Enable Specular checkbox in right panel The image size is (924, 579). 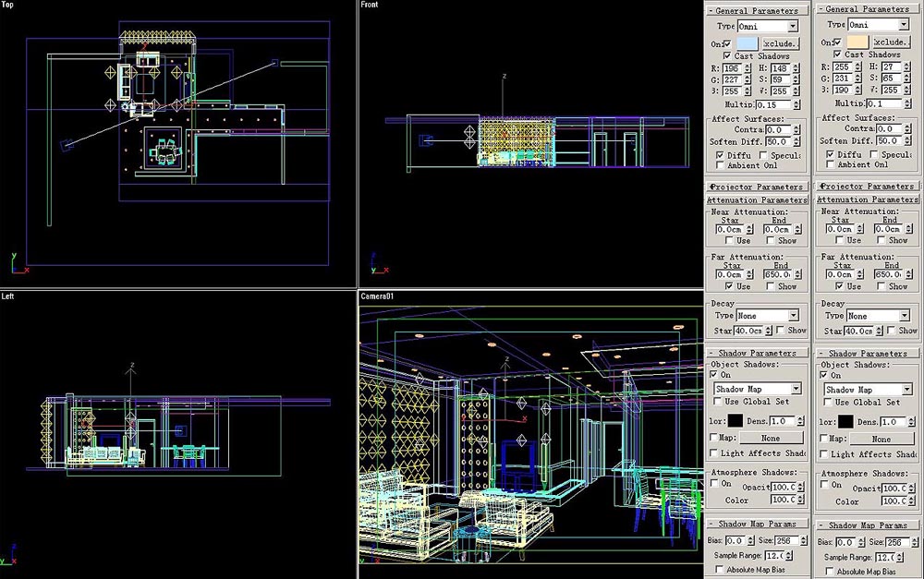point(874,154)
